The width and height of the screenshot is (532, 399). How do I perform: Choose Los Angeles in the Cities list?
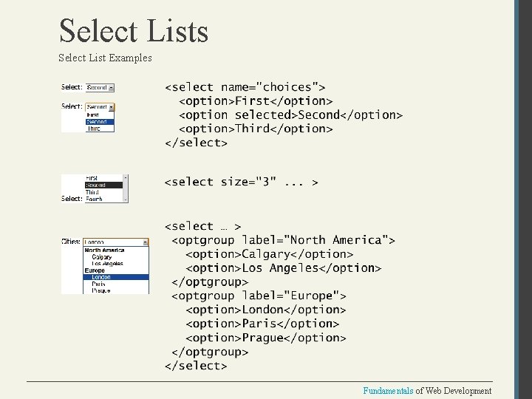point(116,264)
